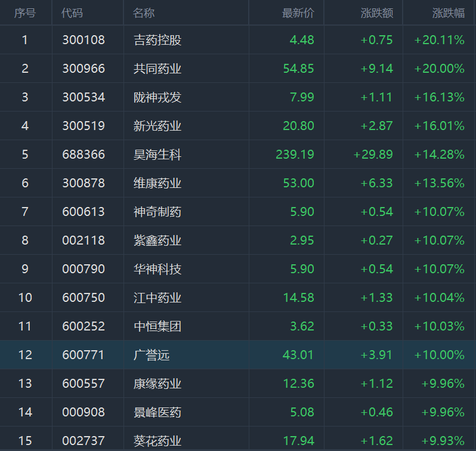The height and width of the screenshot is (451, 476).
Task: Sort by the 最新价 column header
Action: (x=298, y=13)
